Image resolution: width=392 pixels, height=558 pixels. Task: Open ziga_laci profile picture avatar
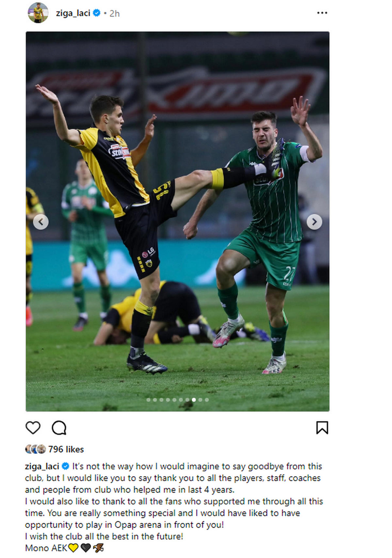pyautogui.click(x=38, y=13)
